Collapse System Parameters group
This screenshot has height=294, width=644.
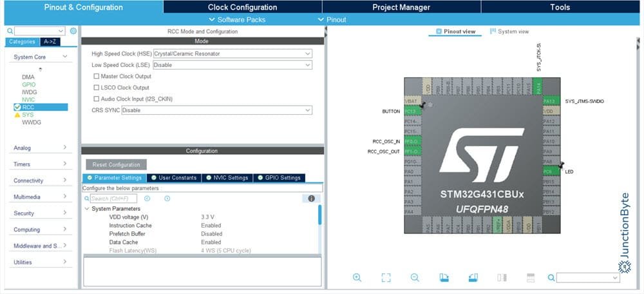(x=87, y=209)
